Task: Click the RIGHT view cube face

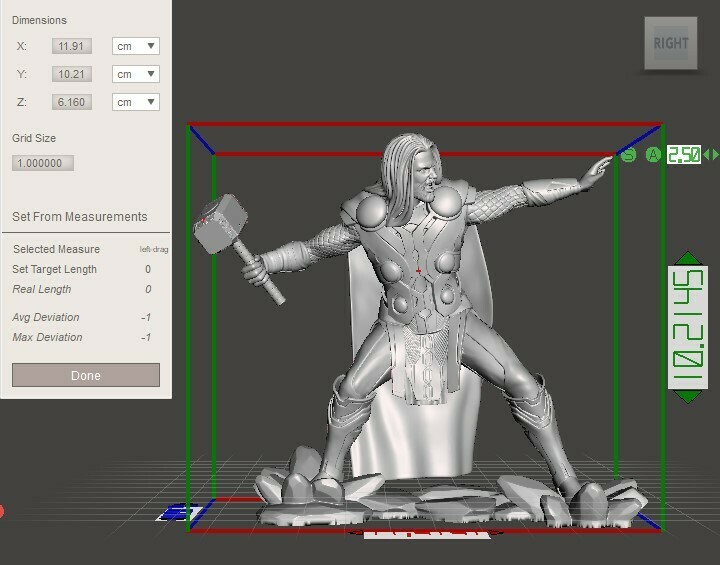Action: (670, 43)
